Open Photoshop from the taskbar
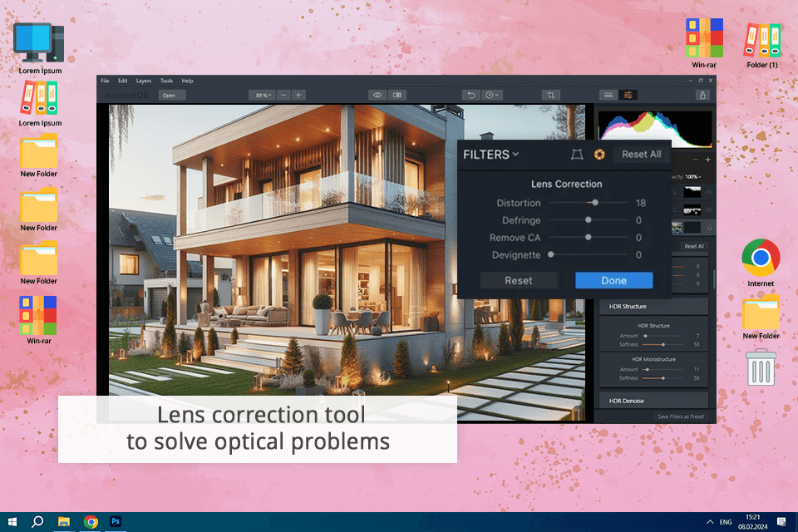Image resolution: width=798 pixels, height=532 pixels. point(116,522)
